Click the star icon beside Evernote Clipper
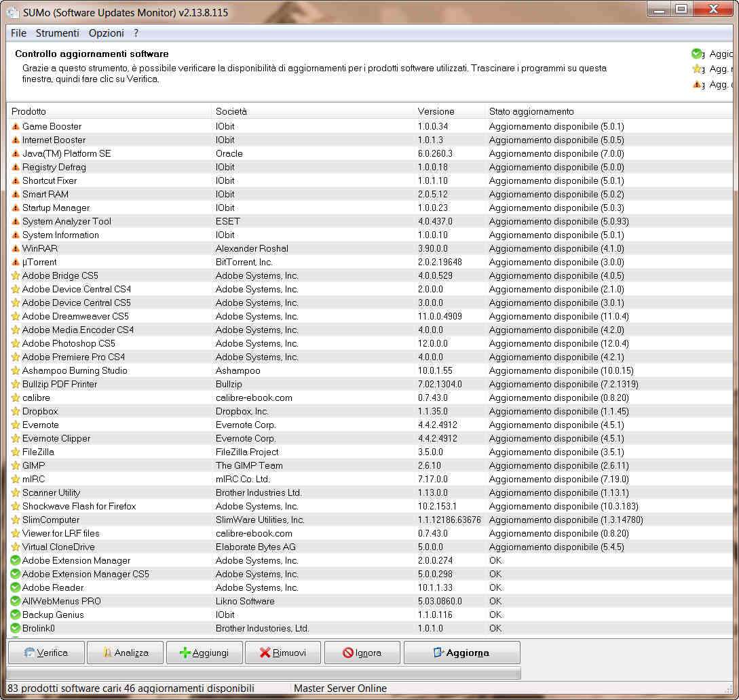 click(x=16, y=438)
